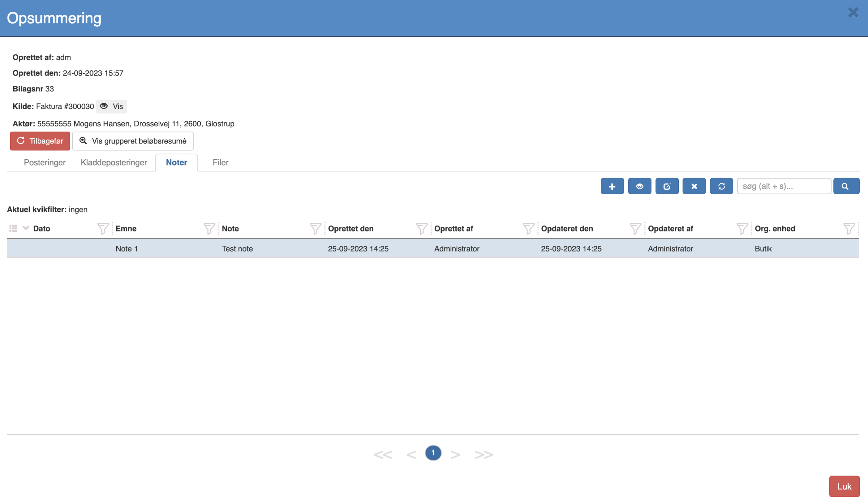The image size is (868, 504).
Task: Go to last page with >> arrow
Action: (484, 455)
